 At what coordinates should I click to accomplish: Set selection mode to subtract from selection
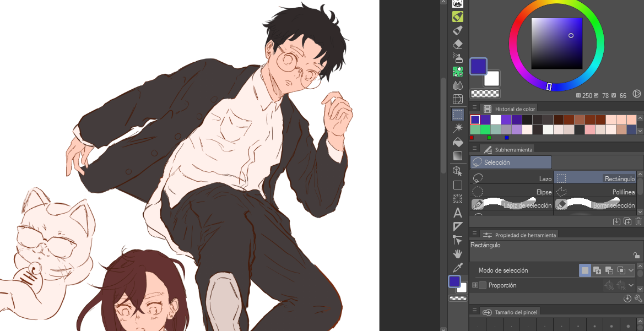click(609, 270)
